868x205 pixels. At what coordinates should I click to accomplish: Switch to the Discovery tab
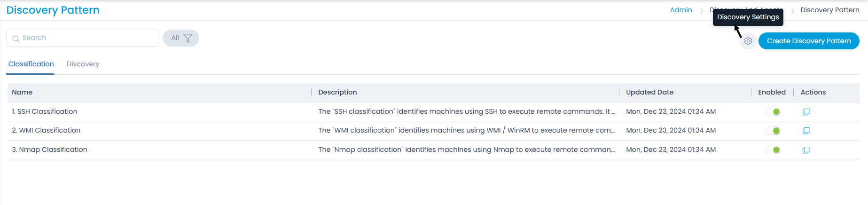tap(83, 64)
